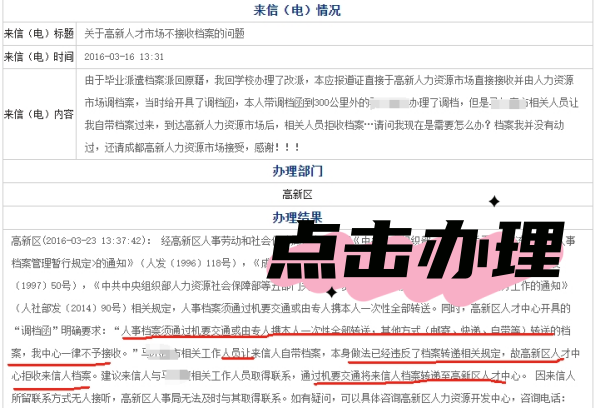600x408 pixels.
Task: Click the text "（人社部发（2014）90号）相关规定"
Action: (94, 308)
